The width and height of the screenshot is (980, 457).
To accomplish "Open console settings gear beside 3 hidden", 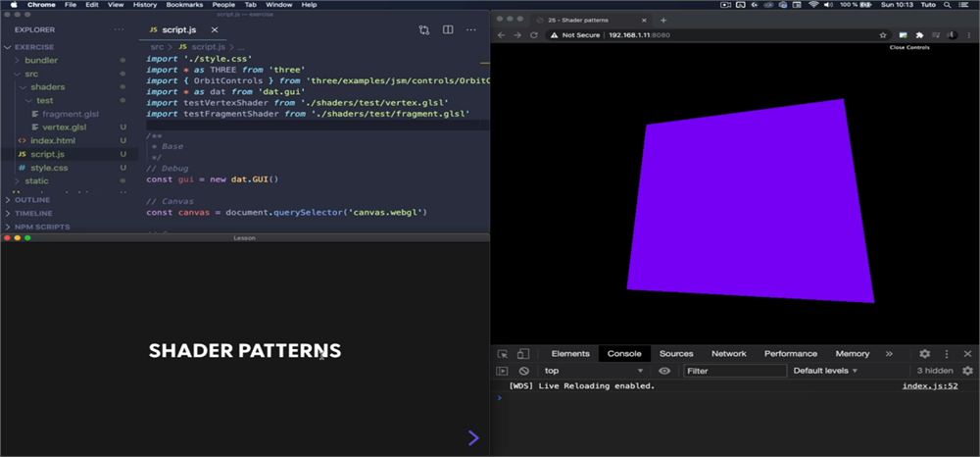I will pyautogui.click(x=967, y=371).
